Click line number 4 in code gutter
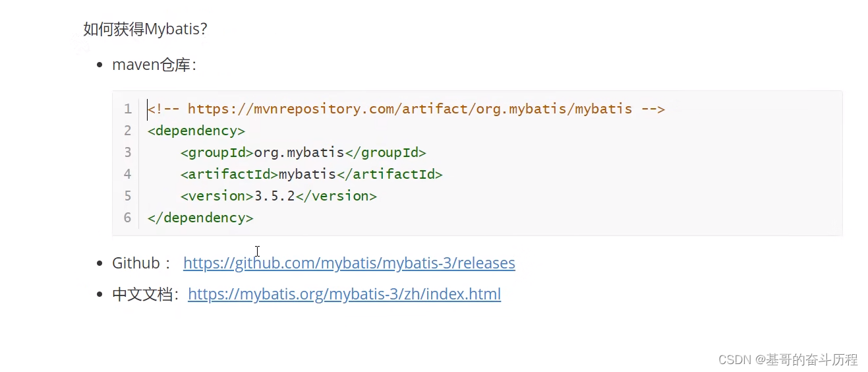 (127, 174)
